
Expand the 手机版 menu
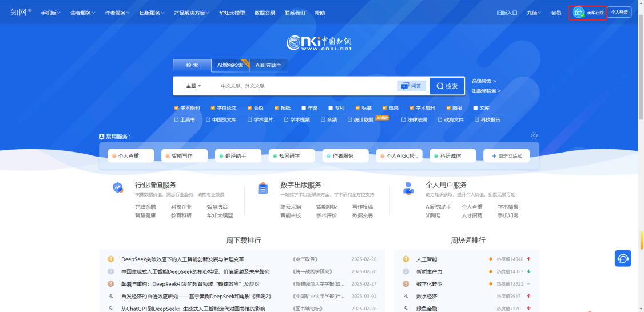(x=50, y=13)
